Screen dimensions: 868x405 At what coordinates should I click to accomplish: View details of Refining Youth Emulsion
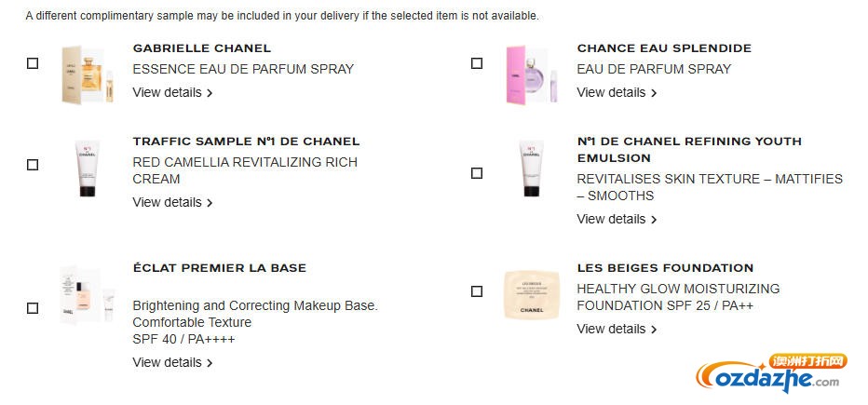(617, 219)
